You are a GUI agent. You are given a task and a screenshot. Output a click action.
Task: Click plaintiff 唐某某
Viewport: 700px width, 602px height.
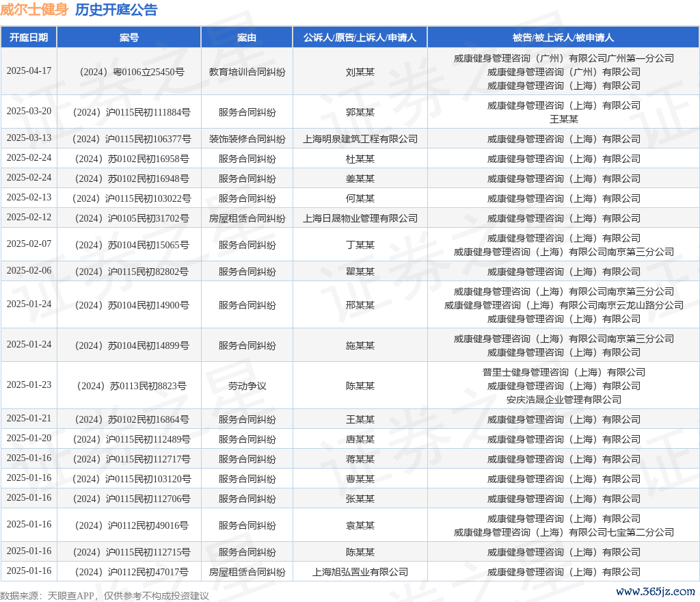tap(360, 439)
